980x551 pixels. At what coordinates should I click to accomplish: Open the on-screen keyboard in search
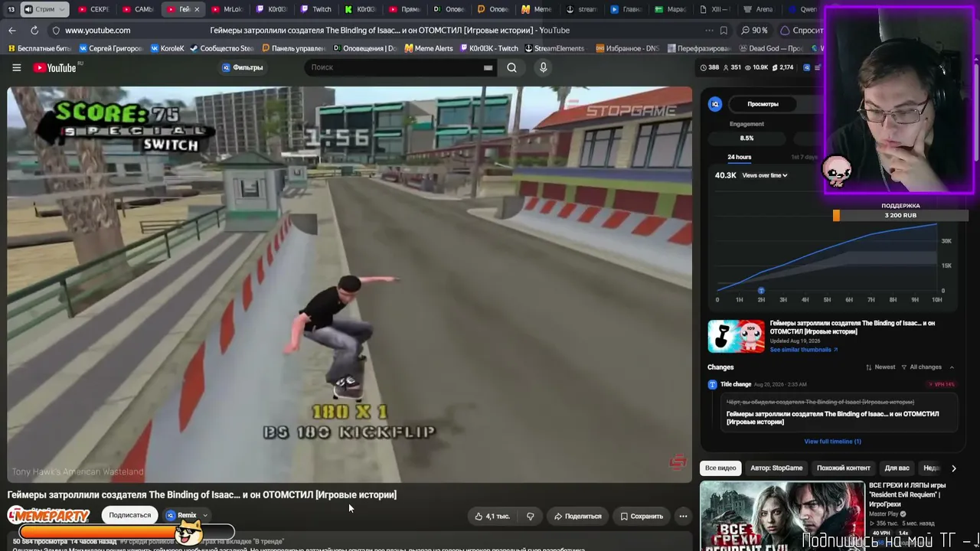[x=488, y=67]
